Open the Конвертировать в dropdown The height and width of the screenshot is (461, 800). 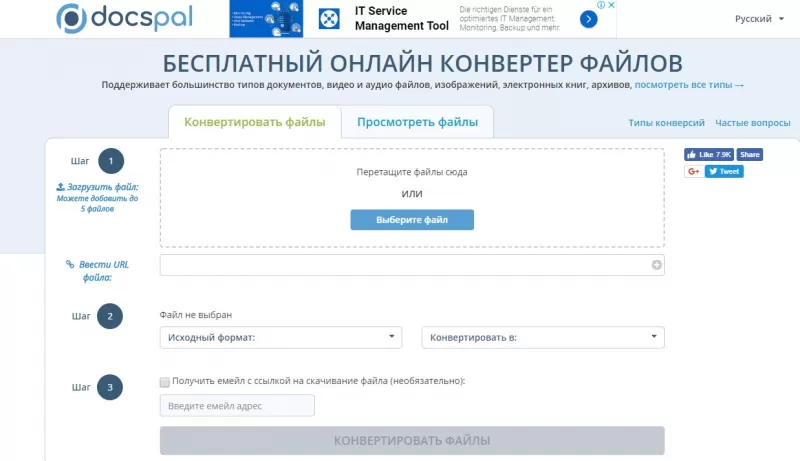543,338
